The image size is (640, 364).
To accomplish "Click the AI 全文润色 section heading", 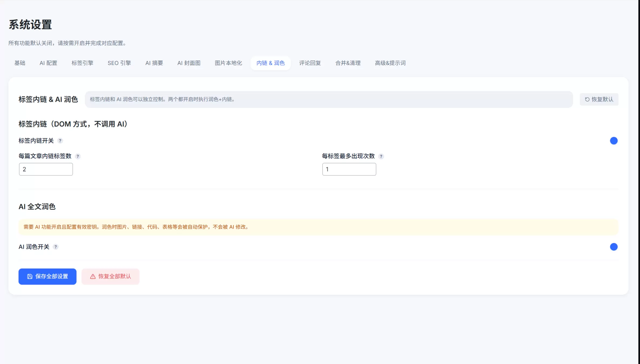I will click(37, 207).
